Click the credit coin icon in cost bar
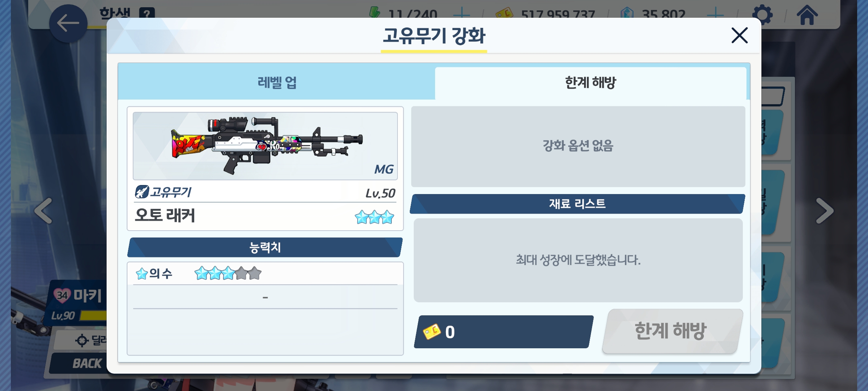The width and height of the screenshot is (868, 391). (x=432, y=331)
